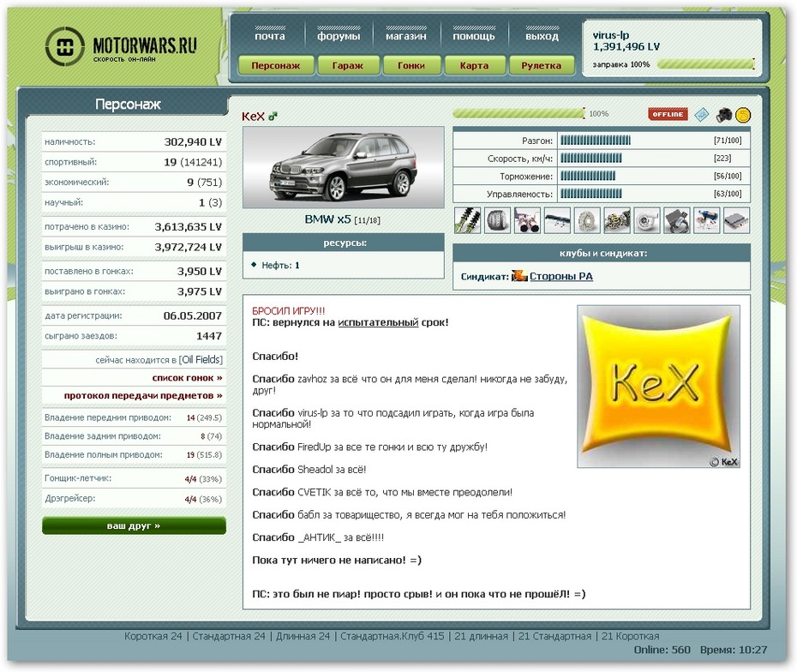
Task: Go to the Рулетка tab
Action: [x=542, y=65]
